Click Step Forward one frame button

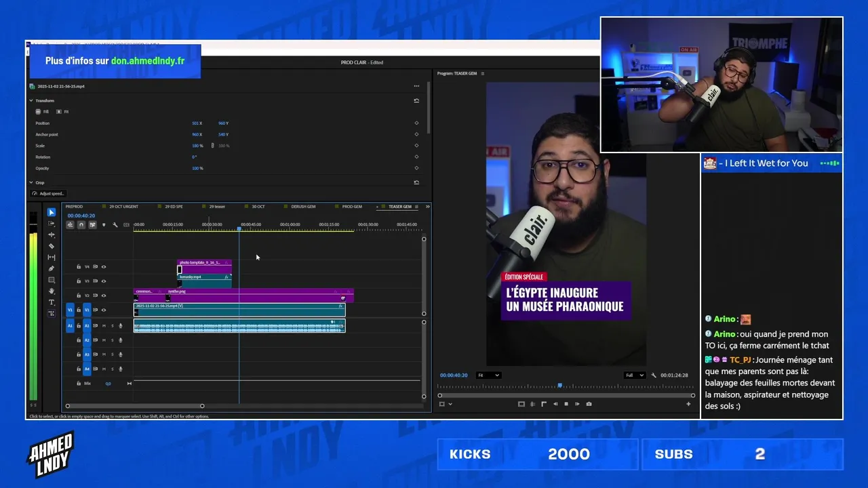pyautogui.click(x=577, y=404)
